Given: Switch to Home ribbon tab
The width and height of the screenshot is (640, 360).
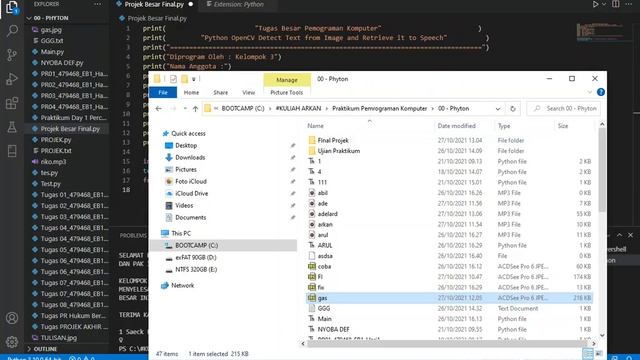Looking at the screenshot, I should pyautogui.click(x=191, y=93).
